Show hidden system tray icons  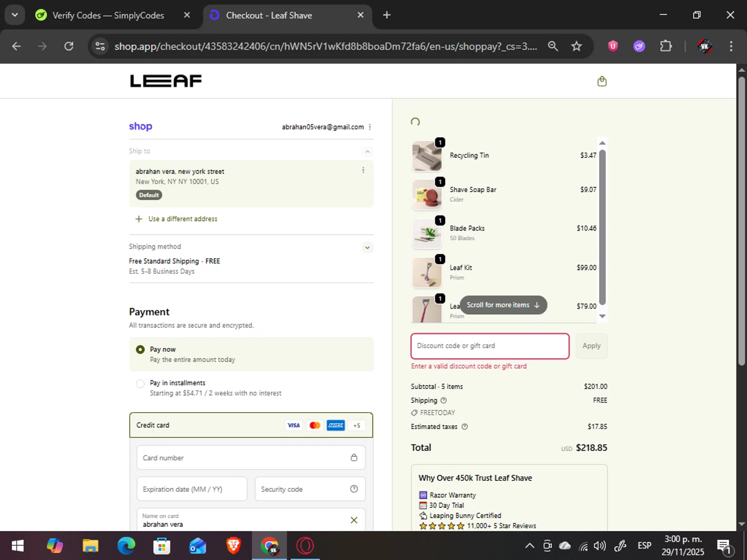pyautogui.click(x=530, y=546)
